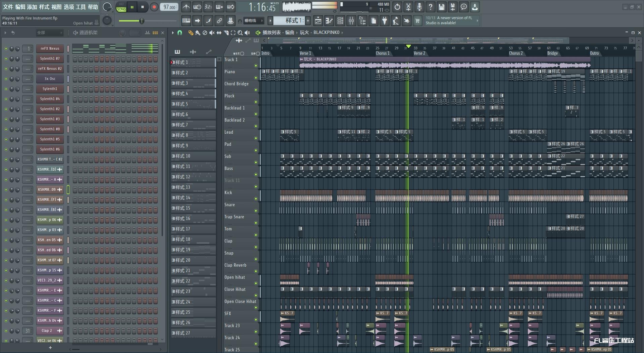Select the Delete tool in playlist
Image resolution: width=644 pixels, height=353 pixels.
point(205,33)
